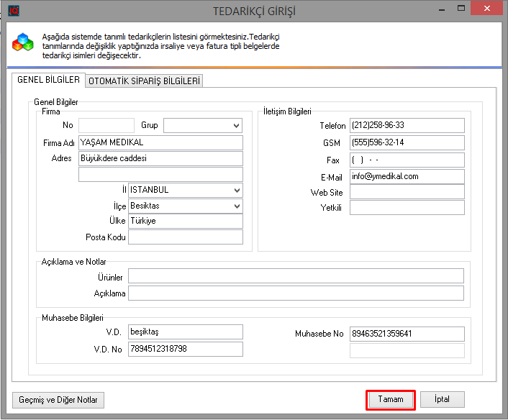Screen dimensions: 508x420
Task: Open Geçmiş ve Diğer Notlar
Action: [59, 400]
